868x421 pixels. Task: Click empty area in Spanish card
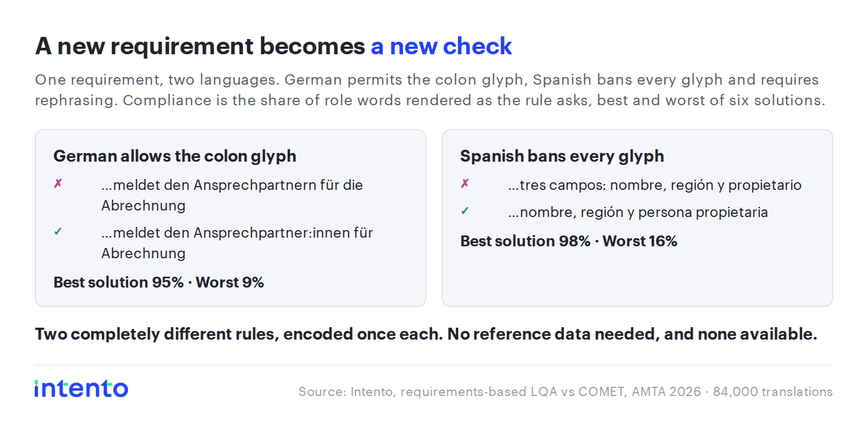[637, 279]
